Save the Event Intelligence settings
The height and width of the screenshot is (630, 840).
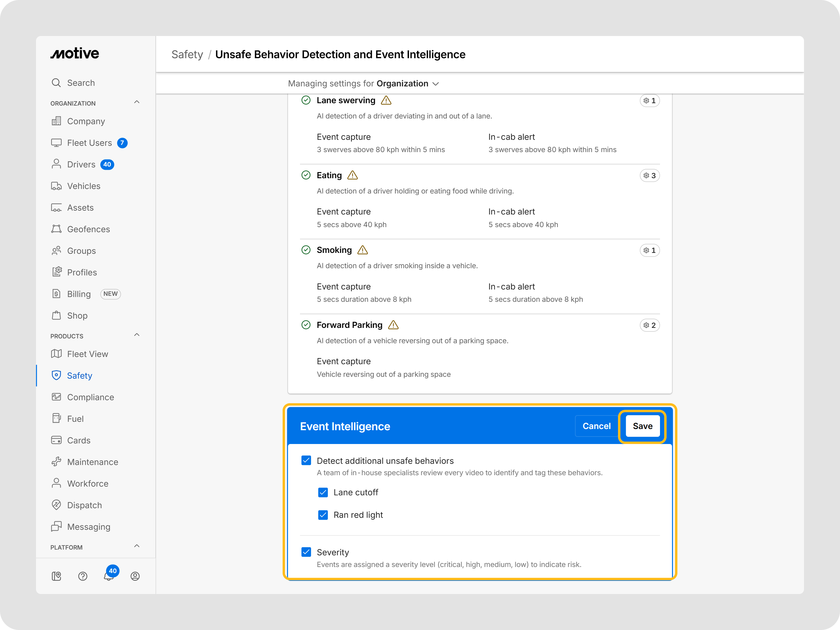coord(642,426)
